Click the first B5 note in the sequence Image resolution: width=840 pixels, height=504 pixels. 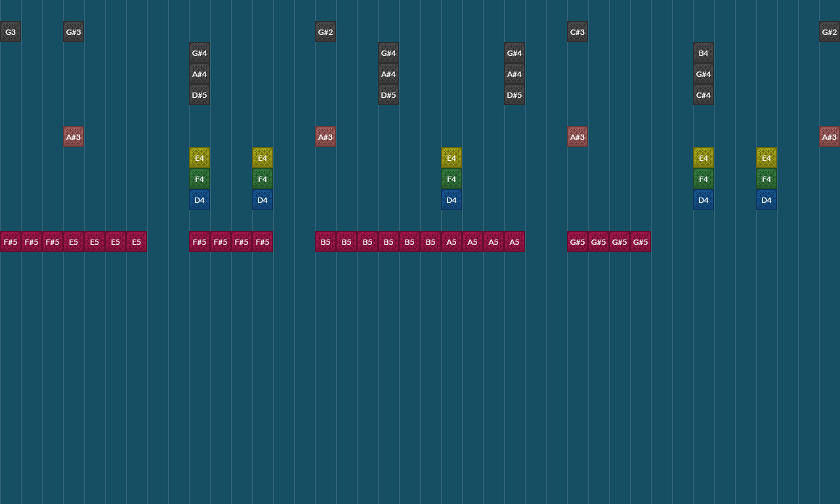pyautogui.click(x=325, y=241)
